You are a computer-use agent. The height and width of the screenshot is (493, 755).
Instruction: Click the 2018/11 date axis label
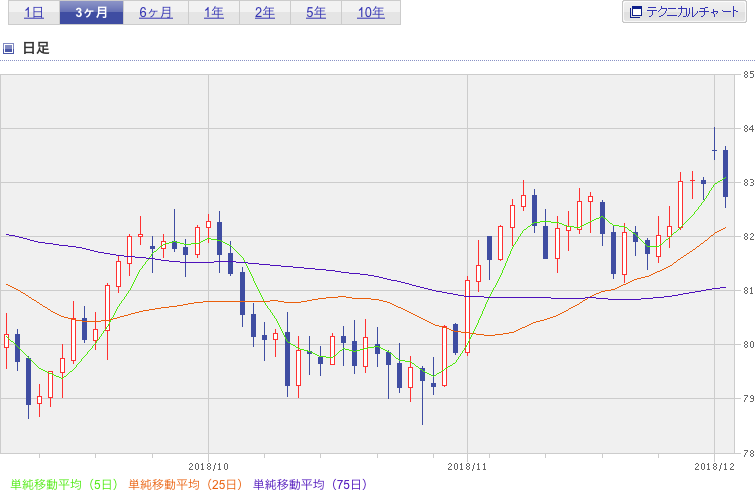click(x=467, y=467)
